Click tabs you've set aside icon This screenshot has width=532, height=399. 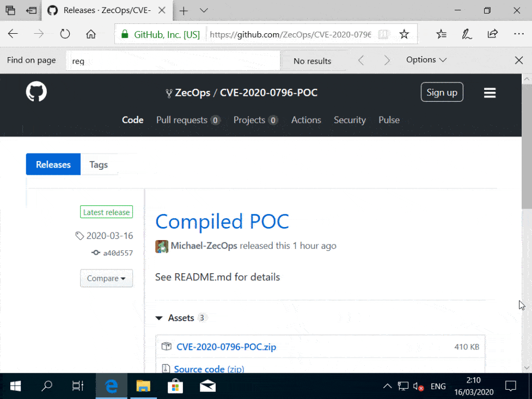point(10,10)
